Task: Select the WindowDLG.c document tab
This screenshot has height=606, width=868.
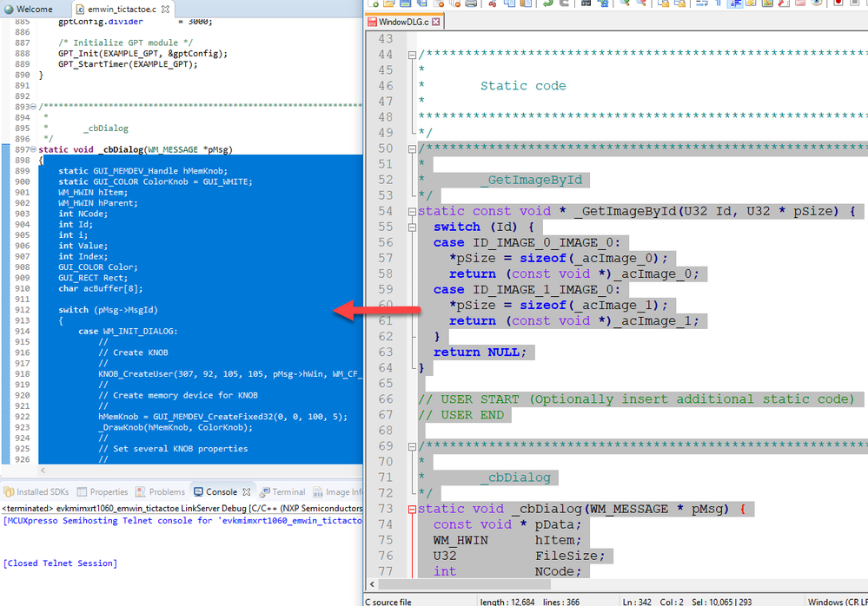Action: [405, 22]
